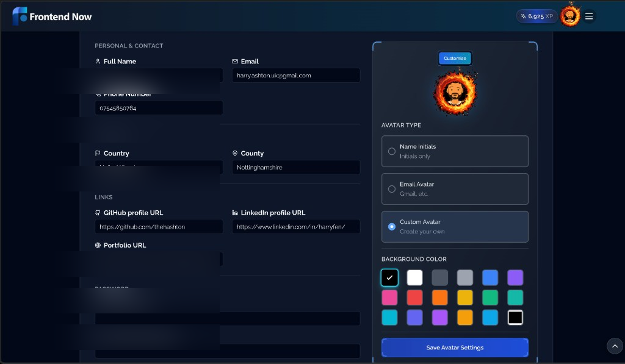This screenshot has height=364, width=625.
Task: Pick the indigo color swatch
Action: pos(414,318)
